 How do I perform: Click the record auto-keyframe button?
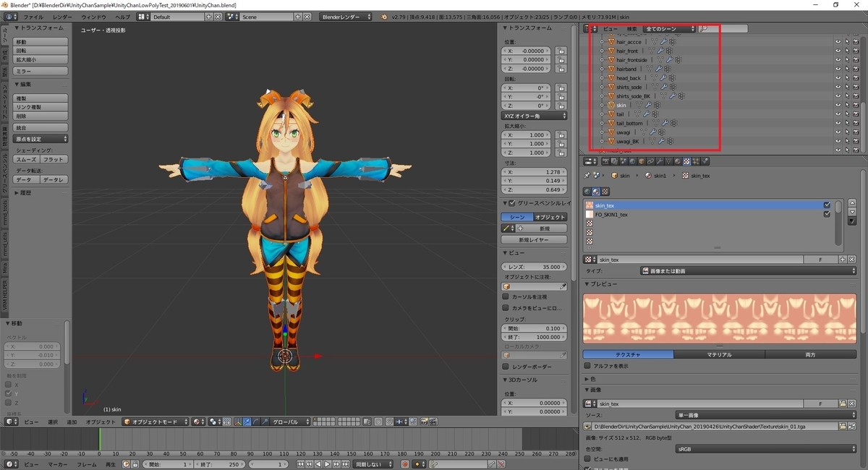404,464
